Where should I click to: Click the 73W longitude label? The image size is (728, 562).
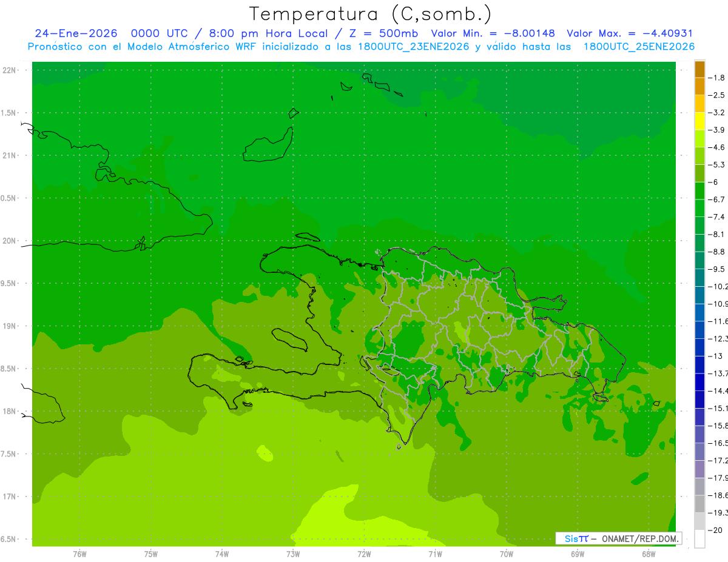tap(293, 554)
